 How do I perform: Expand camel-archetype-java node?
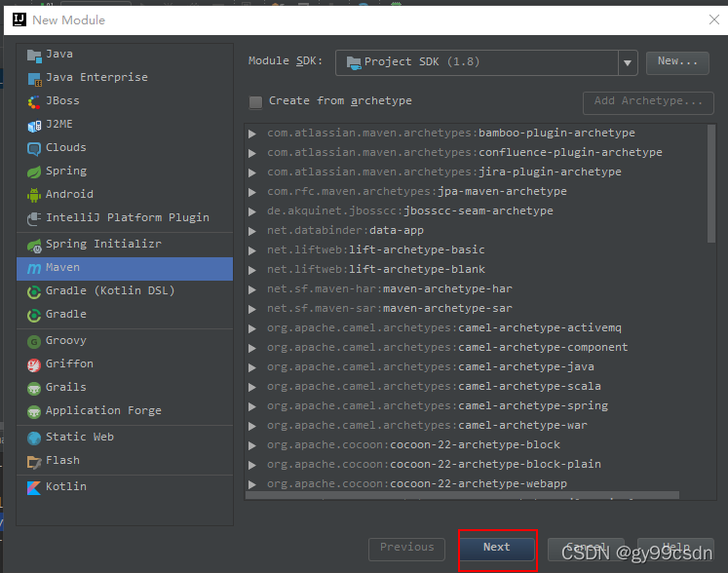click(252, 367)
